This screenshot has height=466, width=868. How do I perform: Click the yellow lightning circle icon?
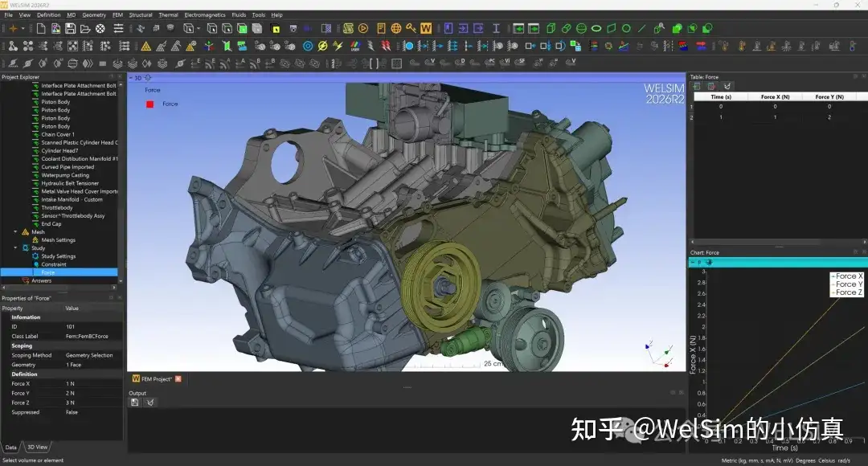click(x=323, y=47)
